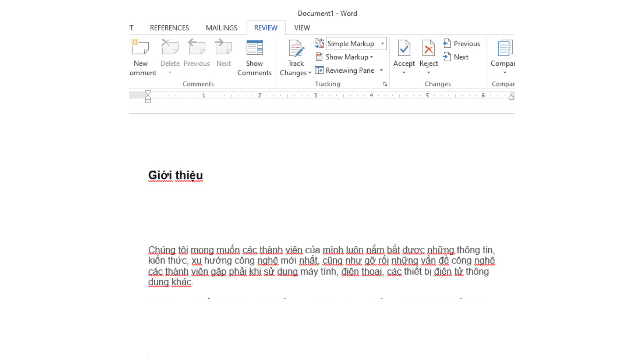
Task: Click the Reject change icon
Action: click(428, 48)
